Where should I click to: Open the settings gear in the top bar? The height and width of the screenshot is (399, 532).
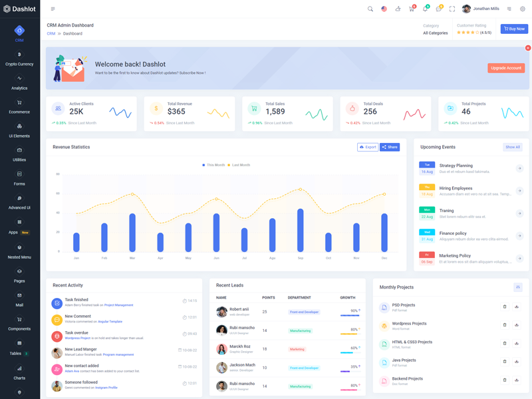(523, 9)
